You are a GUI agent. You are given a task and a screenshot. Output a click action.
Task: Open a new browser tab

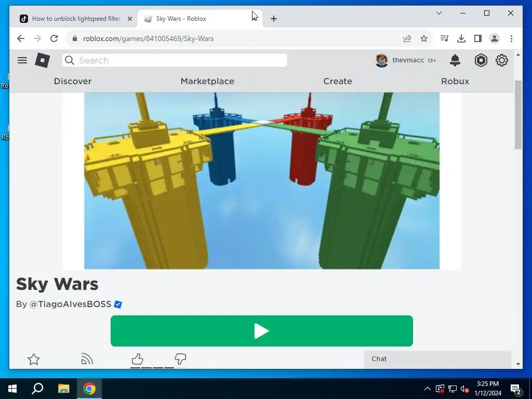[274, 19]
